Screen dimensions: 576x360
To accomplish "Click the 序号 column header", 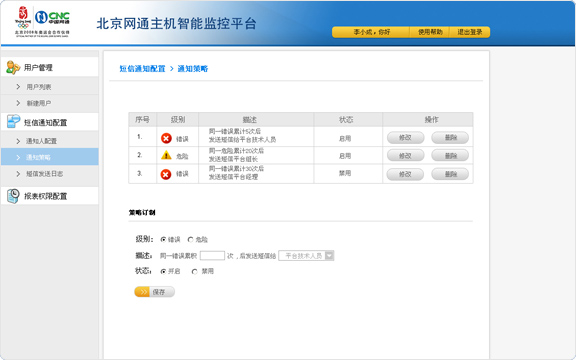I will (x=143, y=120).
